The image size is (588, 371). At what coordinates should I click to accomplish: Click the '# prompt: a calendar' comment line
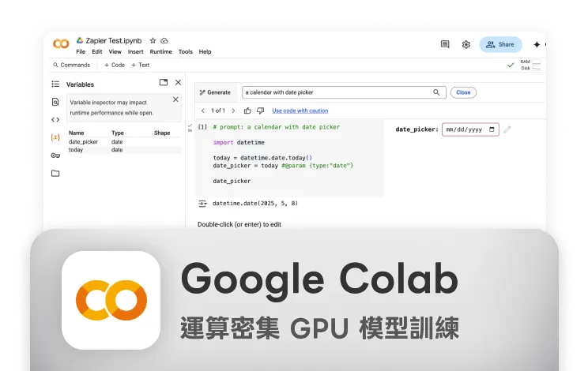(x=277, y=127)
